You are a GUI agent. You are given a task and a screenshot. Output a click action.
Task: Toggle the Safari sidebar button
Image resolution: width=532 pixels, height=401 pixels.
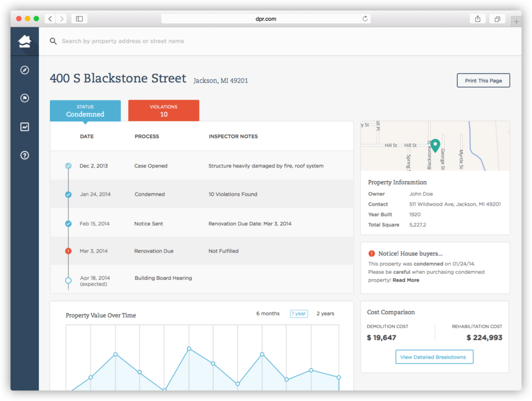pos(79,19)
